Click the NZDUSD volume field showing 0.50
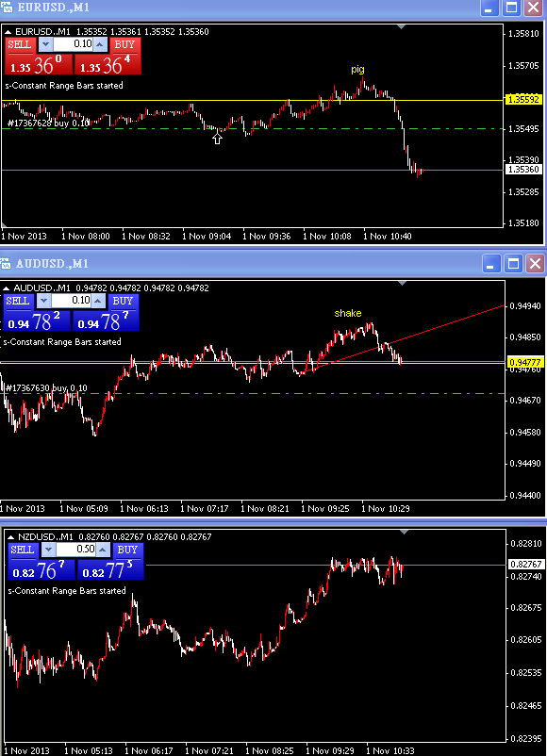 coord(76,550)
